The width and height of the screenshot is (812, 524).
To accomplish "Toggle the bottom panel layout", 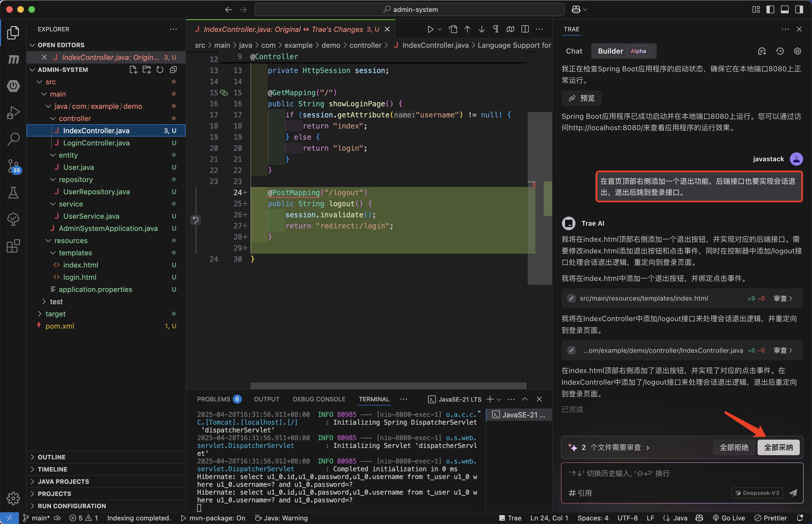I will point(785,9).
